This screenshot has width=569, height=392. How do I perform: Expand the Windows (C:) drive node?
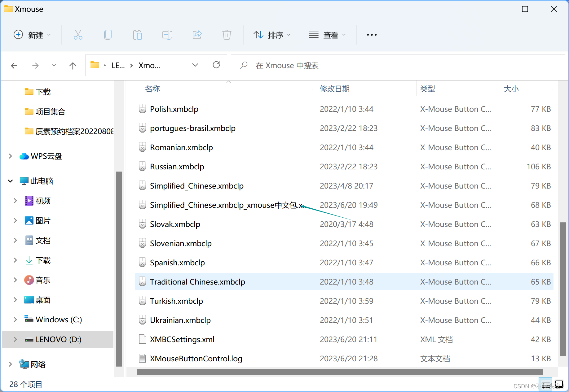(15, 319)
